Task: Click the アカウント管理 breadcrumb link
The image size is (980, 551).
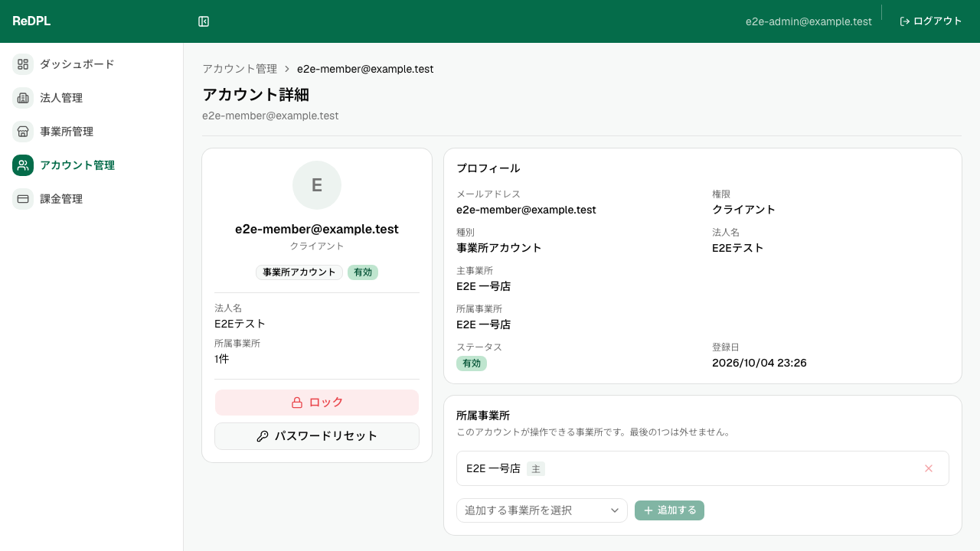Action: [x=240, y=69]
